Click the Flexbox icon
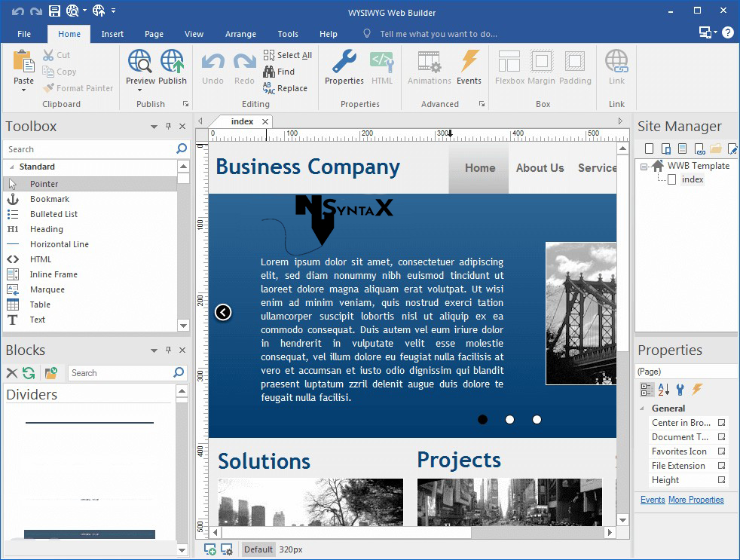The image size is (740, 560). pos(509,61)
